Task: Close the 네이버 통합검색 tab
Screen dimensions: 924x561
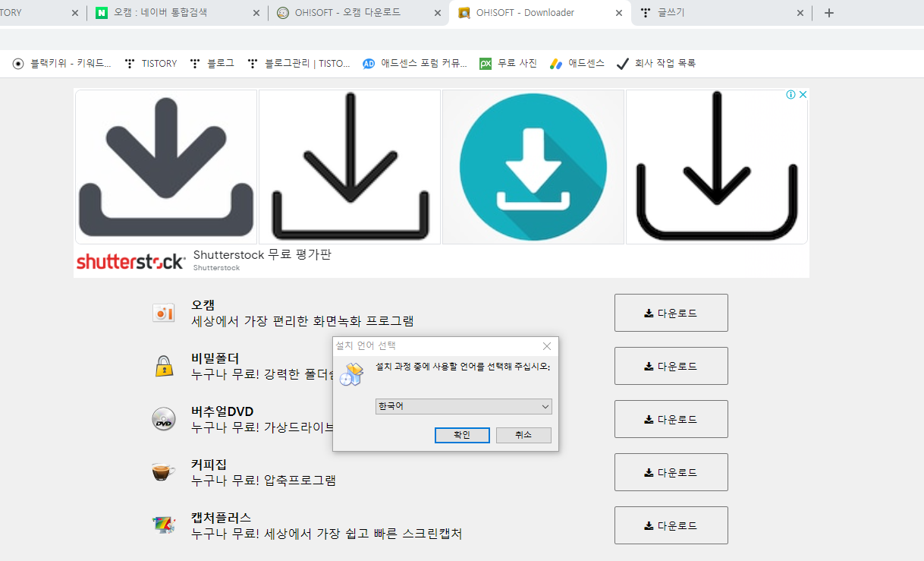Action: [256, 13]
